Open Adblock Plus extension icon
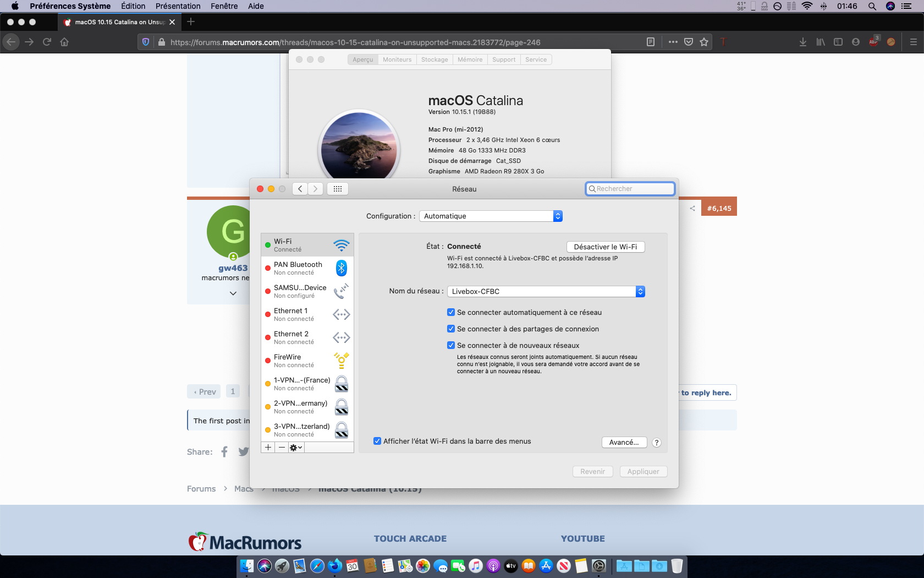 [873, 42]
